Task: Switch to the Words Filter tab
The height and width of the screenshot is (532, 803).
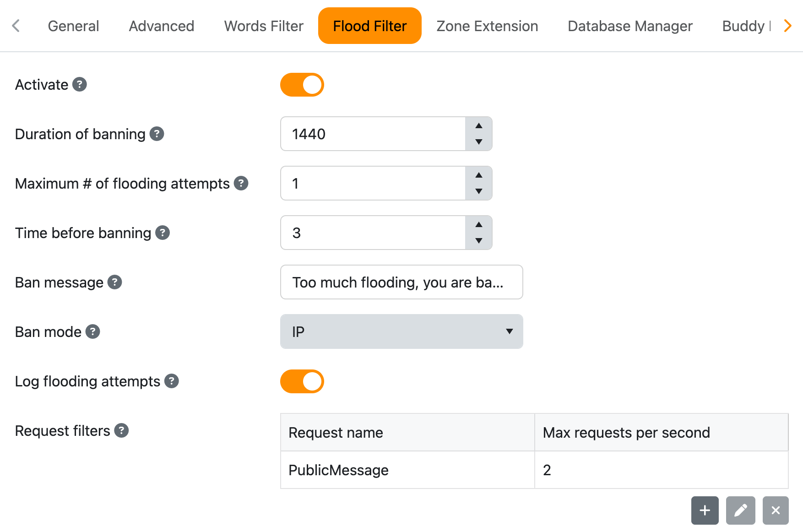Action: (x=264, y=26)
